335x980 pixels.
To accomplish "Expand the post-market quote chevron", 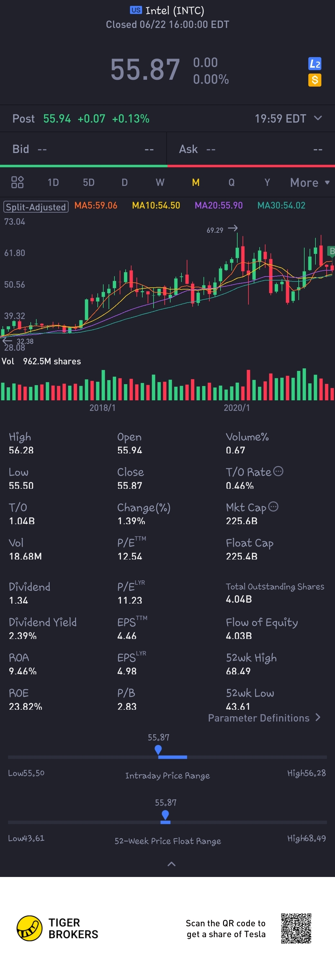I will click(x=318, y=118).
